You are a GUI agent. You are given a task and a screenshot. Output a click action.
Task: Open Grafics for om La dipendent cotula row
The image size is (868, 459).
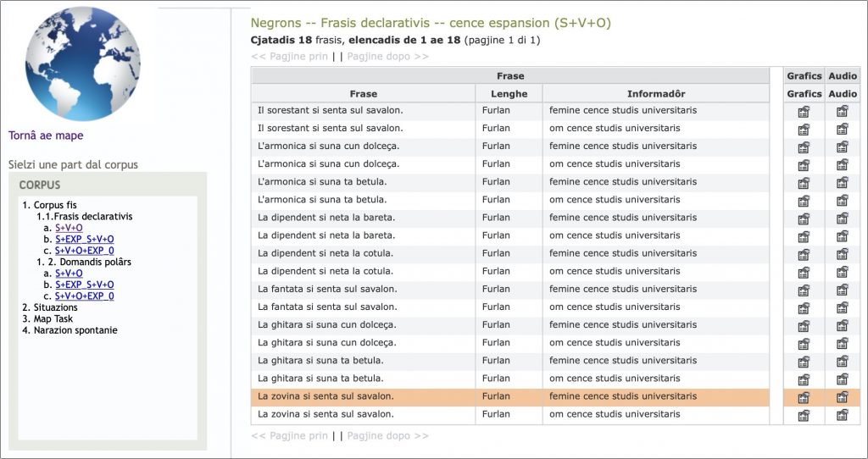[804, 272]
